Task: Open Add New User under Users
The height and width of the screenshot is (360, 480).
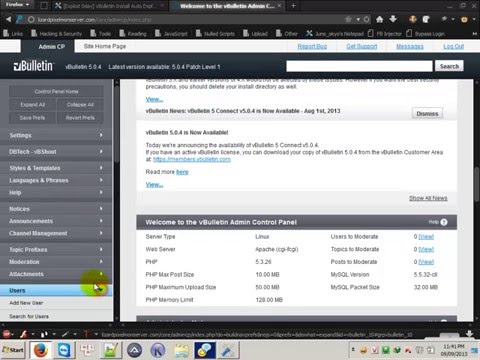Action: pos(26,303)
